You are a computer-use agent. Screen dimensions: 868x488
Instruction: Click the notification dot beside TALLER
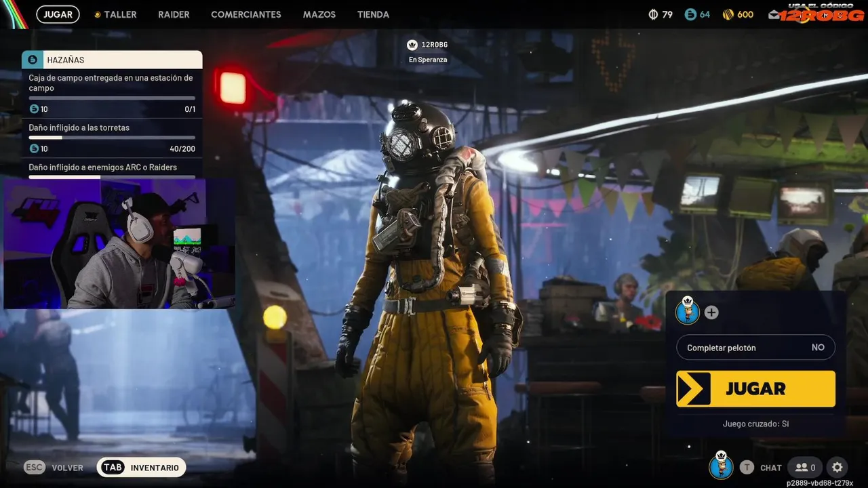tap(98, 14)
